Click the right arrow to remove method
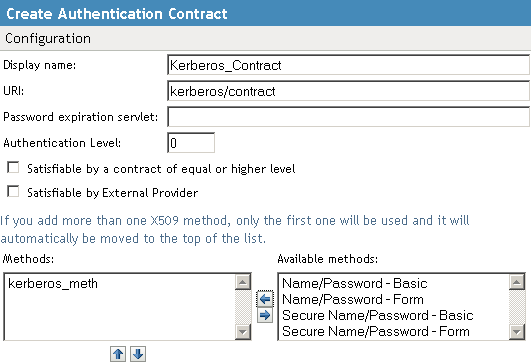531x362 pixels. click(265, 315)
